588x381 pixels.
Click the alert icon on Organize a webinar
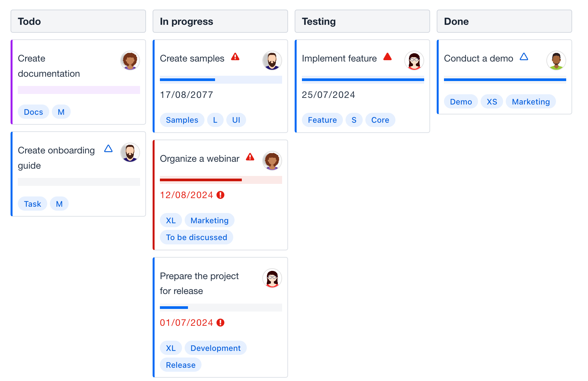point(251,158)
